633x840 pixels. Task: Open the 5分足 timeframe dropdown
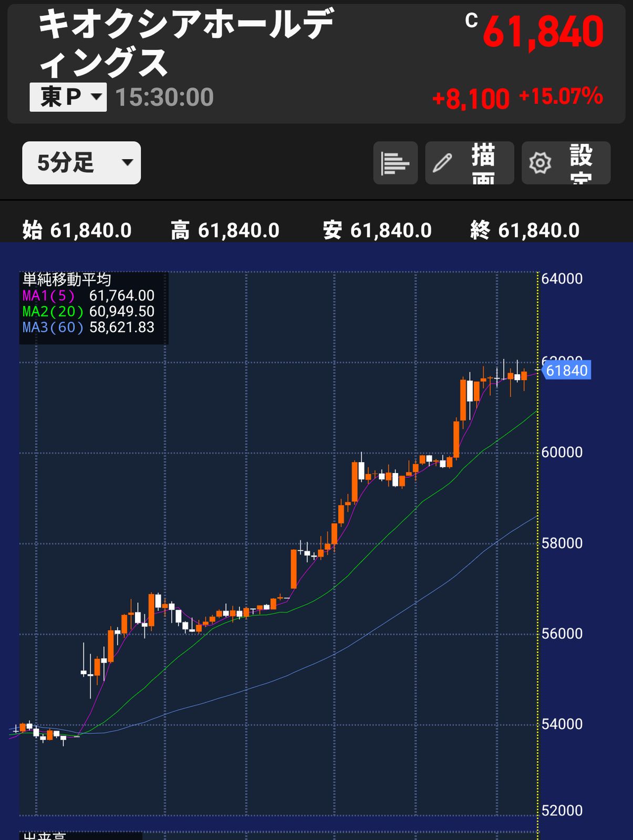coord(81,163)
